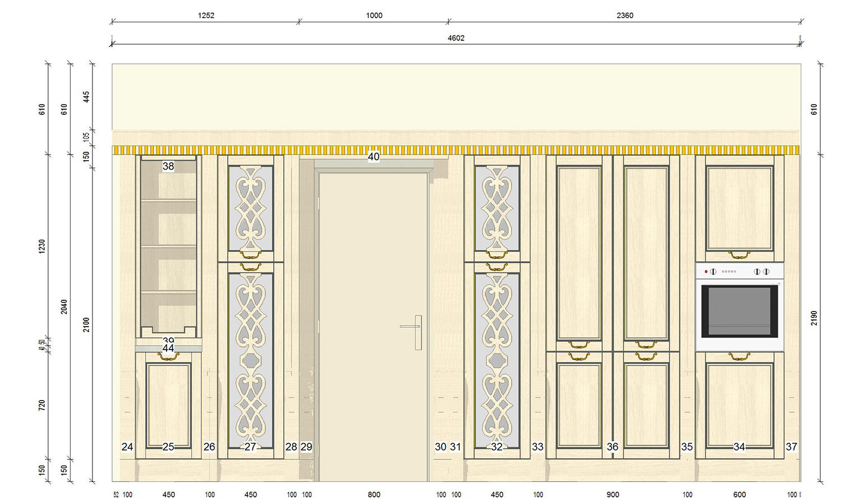Click the 800 door width dimension
This screenshot has height=498, width=868.
pyautogui.click(x=374, y=494)
